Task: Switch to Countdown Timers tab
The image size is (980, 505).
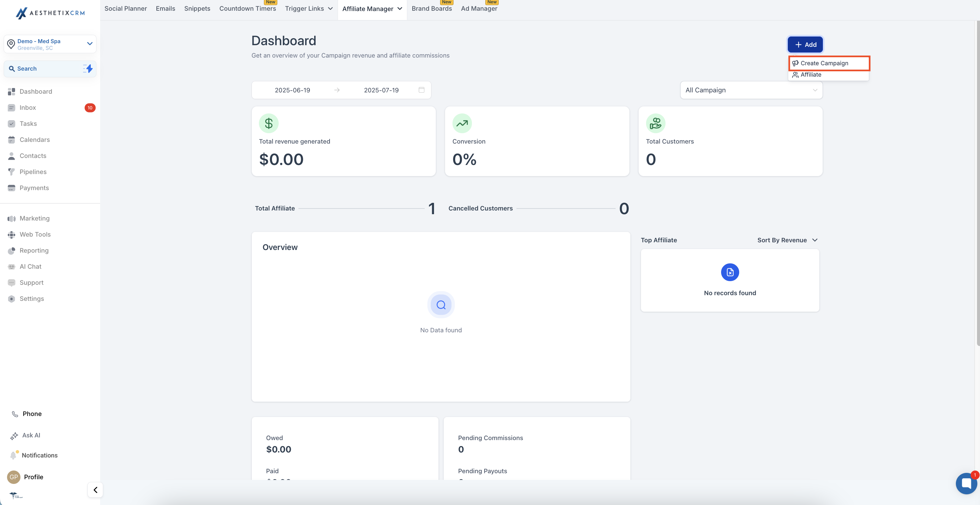Action: (x=248, y=9)
